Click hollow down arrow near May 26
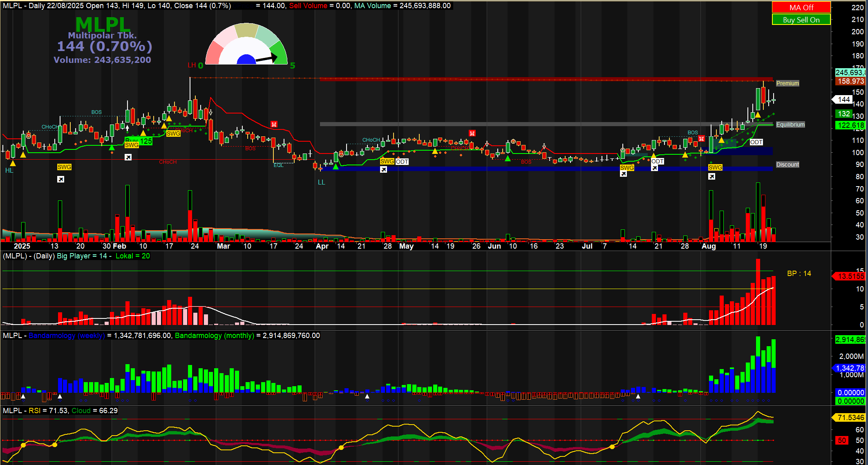Image resolution: width=868 pixels, height=465 pixels. pyautogui.click(x=487, y=144)
